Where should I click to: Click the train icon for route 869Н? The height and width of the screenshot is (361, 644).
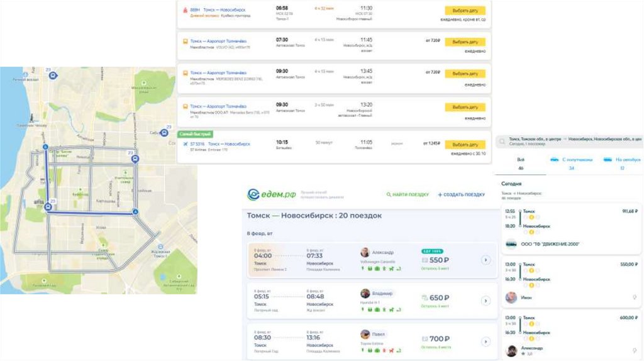pyautogui.click(x=185, y=11)
